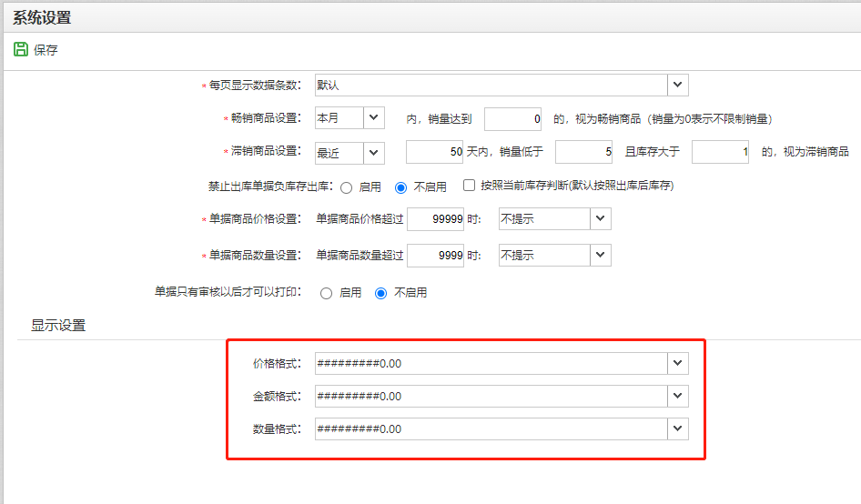Click the 单据商品价格超过 field with 99999
The height and width of the screenshot is (504, 861).
click(435, 219)
